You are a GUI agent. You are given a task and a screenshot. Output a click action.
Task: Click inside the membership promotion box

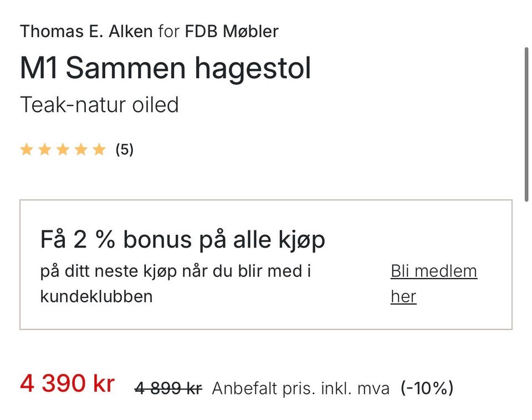(x=266, y=262)
